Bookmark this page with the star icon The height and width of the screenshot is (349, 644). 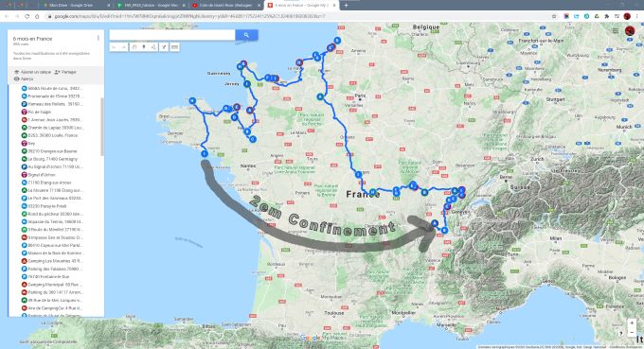point(554,16)
